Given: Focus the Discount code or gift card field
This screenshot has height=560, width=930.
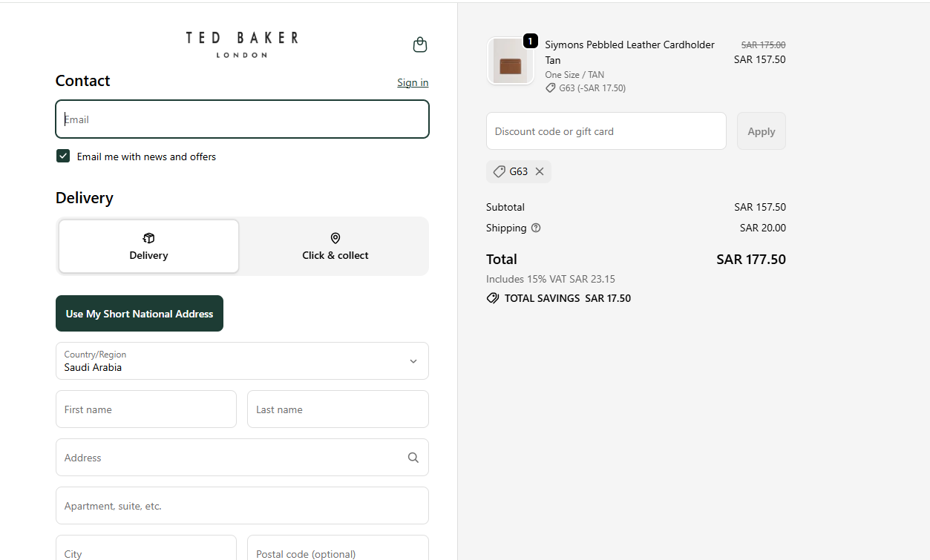Looking at the screenshot, I should click(606, 131).
